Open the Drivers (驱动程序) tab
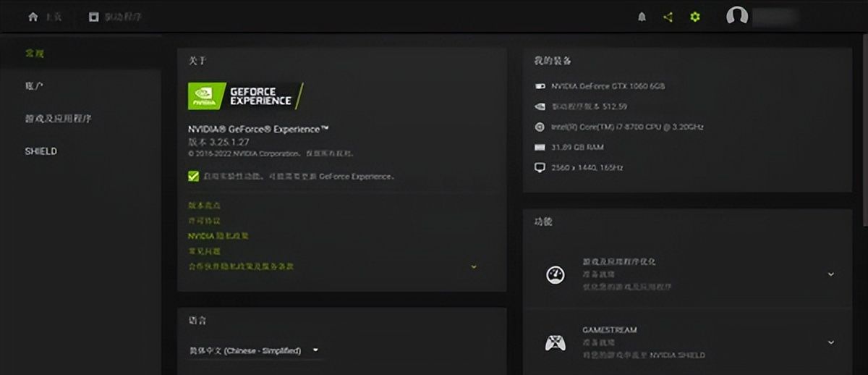Screen dimensions: 868x375 (x=115, y=17)
